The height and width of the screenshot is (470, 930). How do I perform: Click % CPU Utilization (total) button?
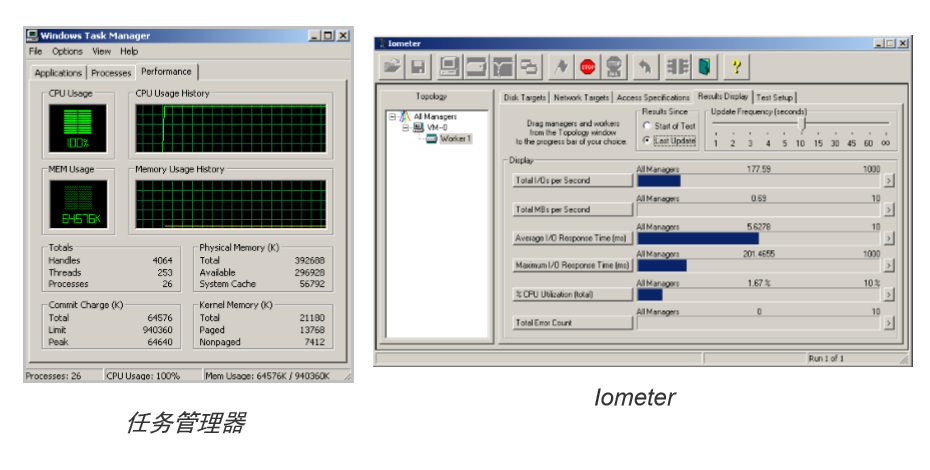[572, 294]
